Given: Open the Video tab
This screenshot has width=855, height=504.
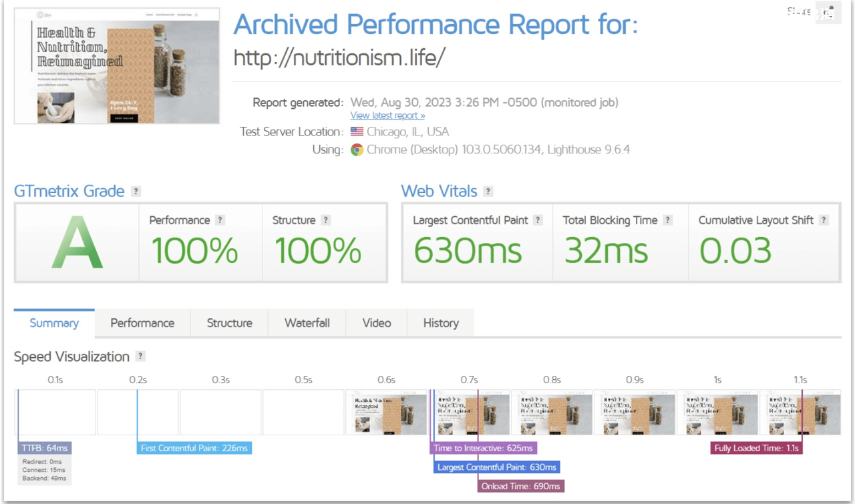Looking at the screenshot, I should point(377,323).
